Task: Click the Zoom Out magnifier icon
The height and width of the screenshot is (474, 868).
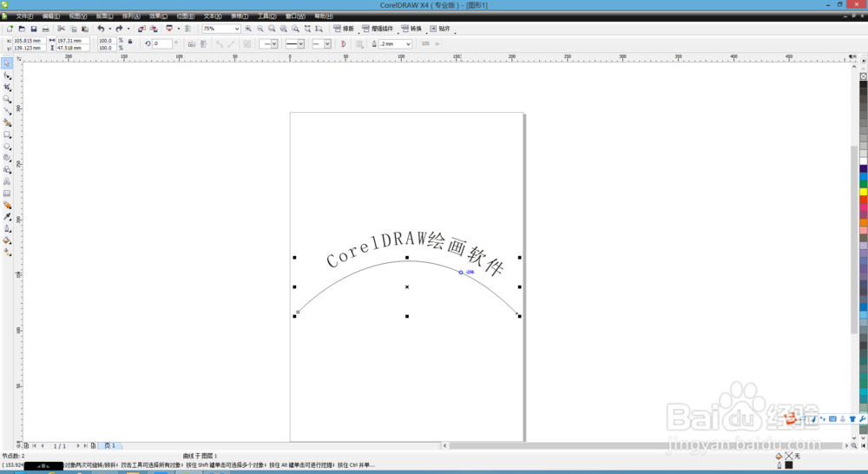Action: pyautogui.click(x=260, y=29)
